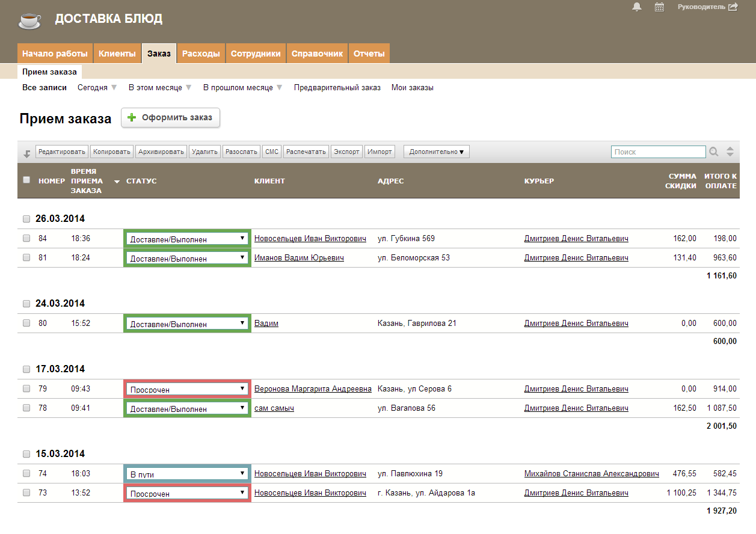The width and height of the screenshot is (756, 534).
Task: Tick the checkbox for order 84
Action: 26,239
